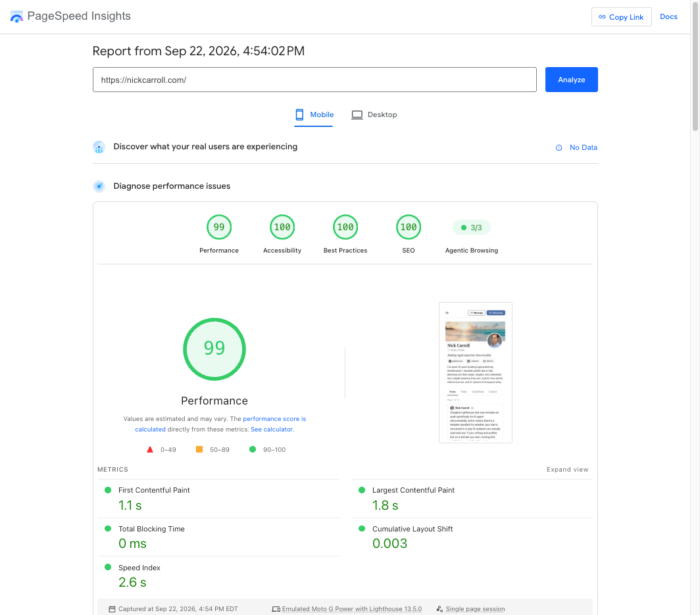The width and height of the screenshot is (700, 615).
Task: Click the Accessibility label under gauges
Action: tap(282, 251)
